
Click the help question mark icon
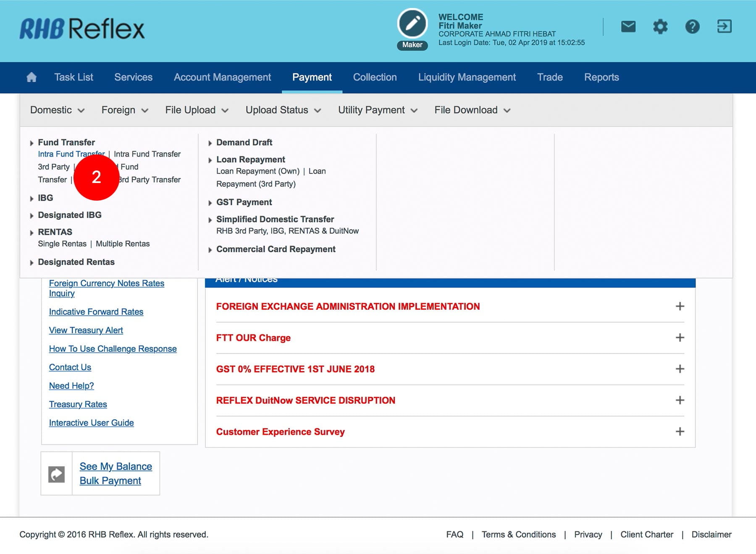tap(692, 27)
